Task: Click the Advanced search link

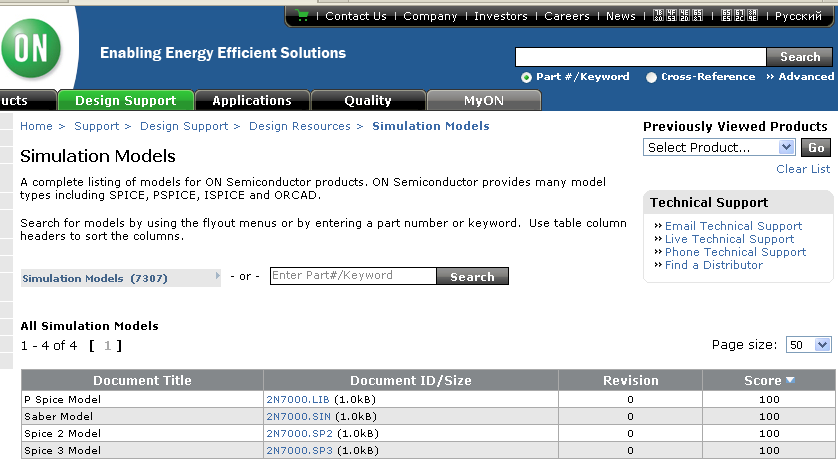Action: click(x=806, y=77)
